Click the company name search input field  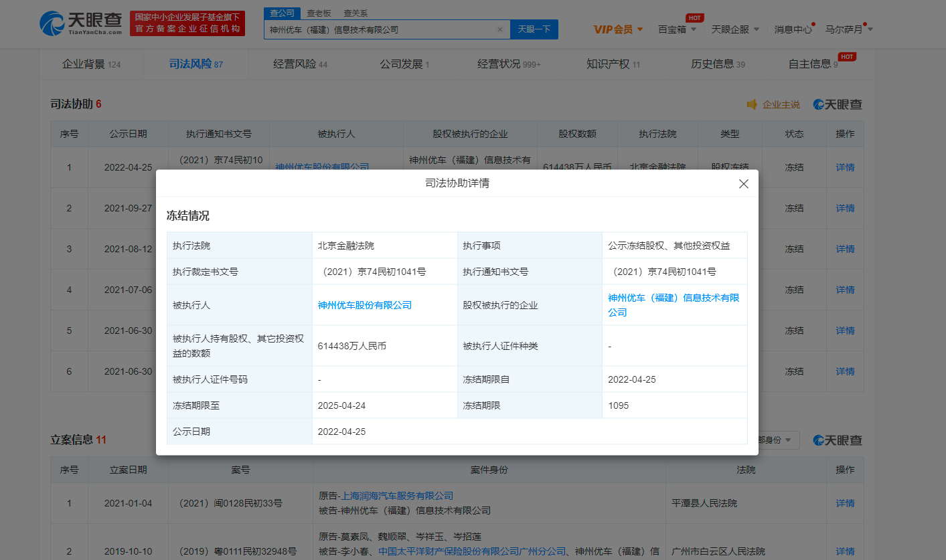coord(380,29)
